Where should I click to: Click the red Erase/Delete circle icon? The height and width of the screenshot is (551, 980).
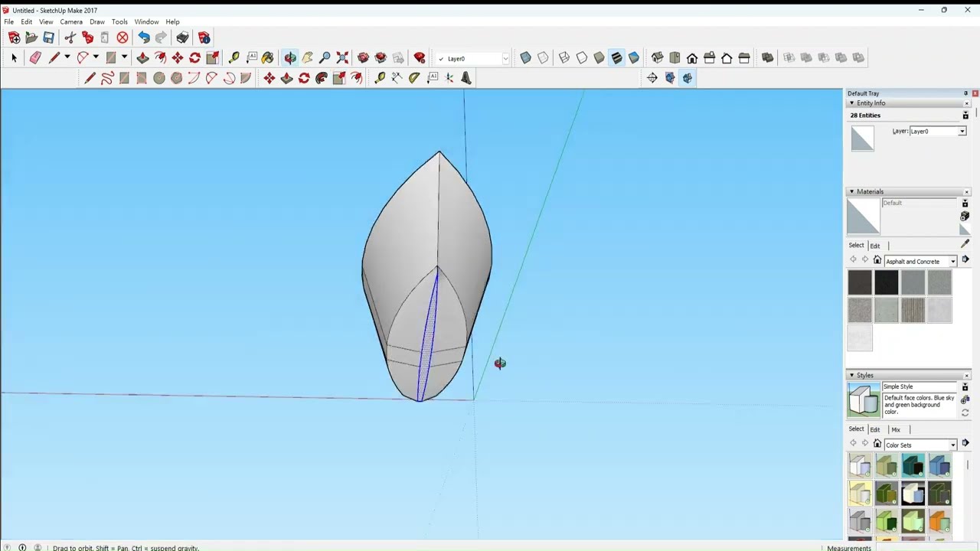(122, 37)
